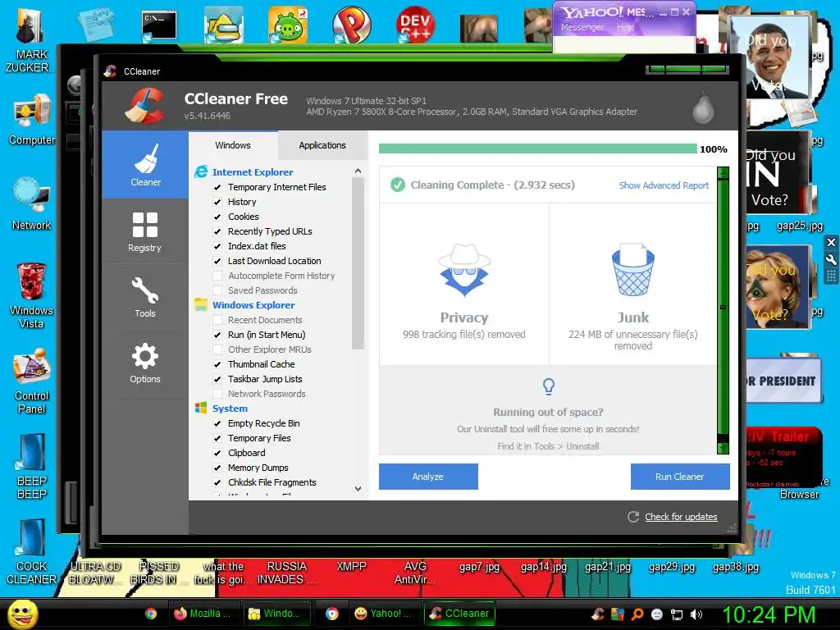
Task: Click the pear icon in CCleaner header
Action: tap(703, 107)
